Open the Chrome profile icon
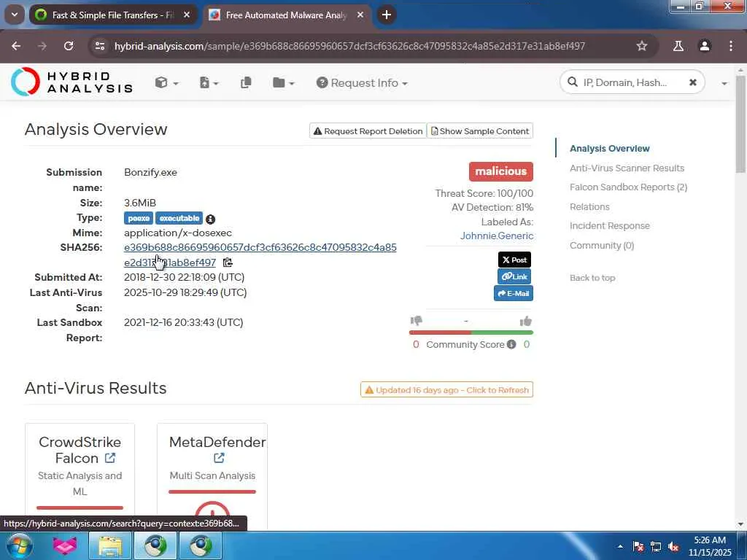This screenshot has width=747, height=560. 704,46
